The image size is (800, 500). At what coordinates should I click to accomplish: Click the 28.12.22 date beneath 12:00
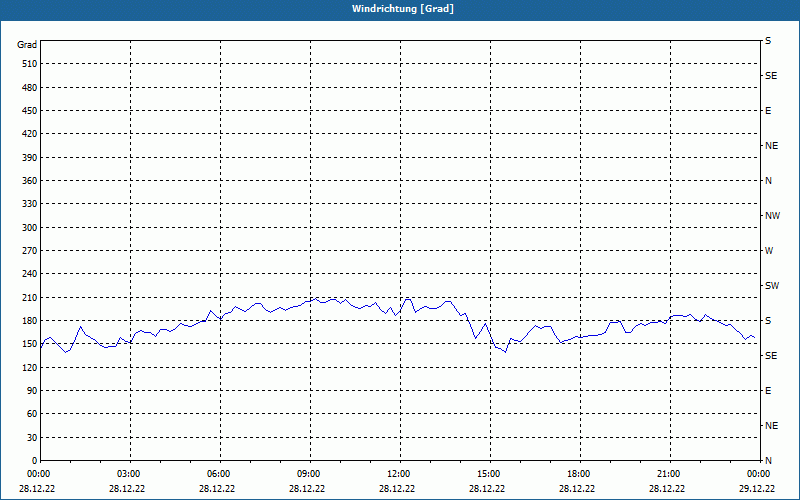click(397, 489)
